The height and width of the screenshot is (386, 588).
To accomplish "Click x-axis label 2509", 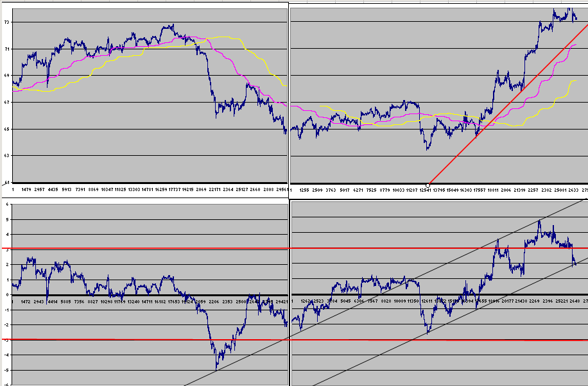I will (x=318, y=190).
